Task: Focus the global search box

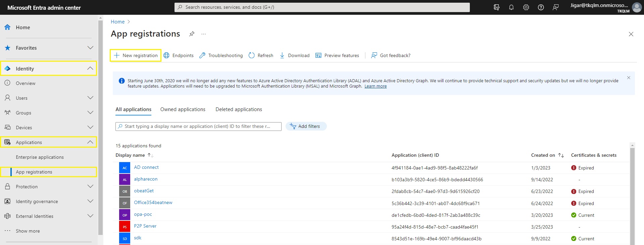Action: (322, 7)
